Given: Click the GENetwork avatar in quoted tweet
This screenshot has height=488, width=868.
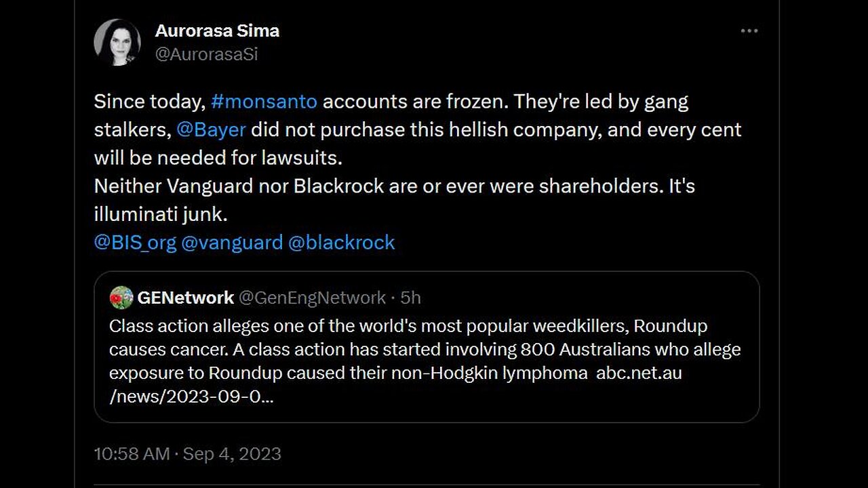Looking at the screenshot, I should [x=121, y=298].
